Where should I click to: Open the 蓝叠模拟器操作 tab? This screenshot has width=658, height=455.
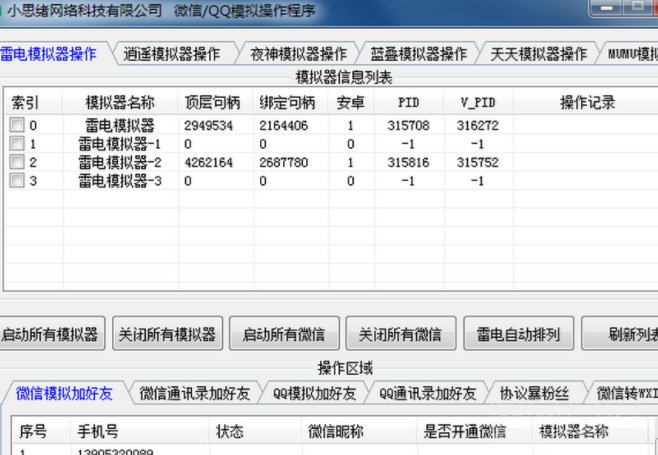coord(419,54)
